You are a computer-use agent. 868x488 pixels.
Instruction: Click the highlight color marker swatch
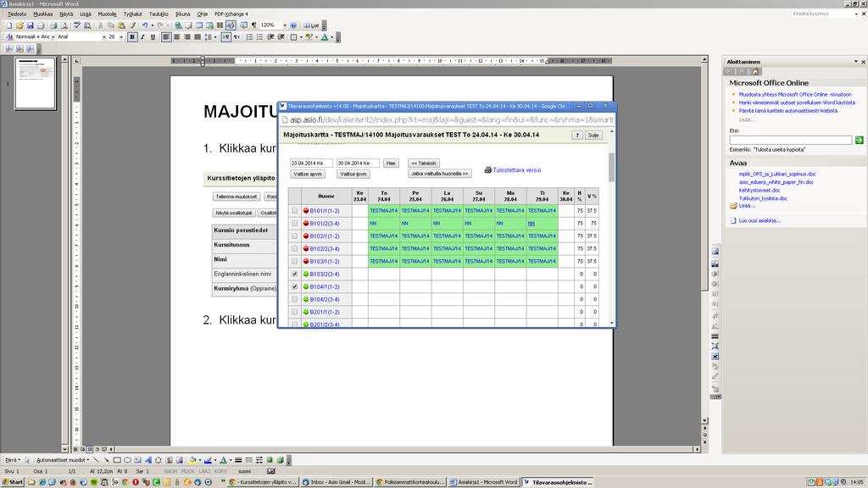tap(309, 37)
